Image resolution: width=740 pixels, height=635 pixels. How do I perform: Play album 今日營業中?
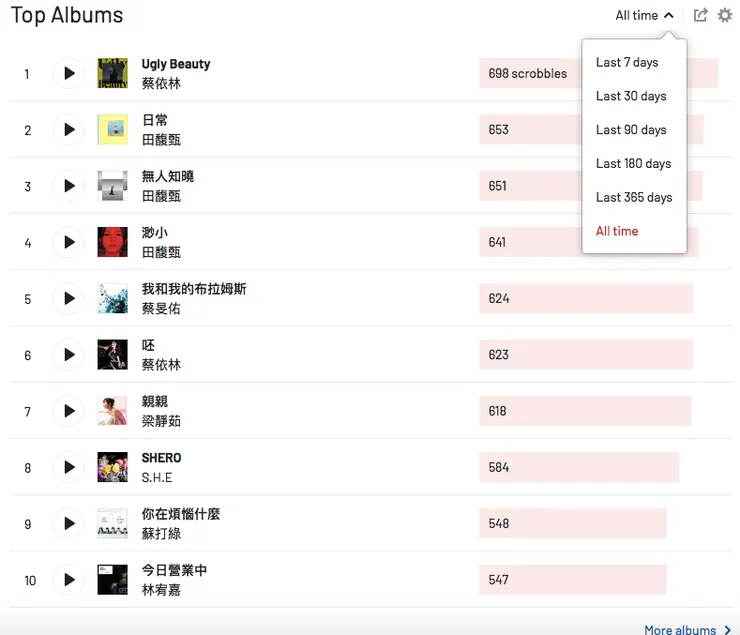tap(68, 580)
